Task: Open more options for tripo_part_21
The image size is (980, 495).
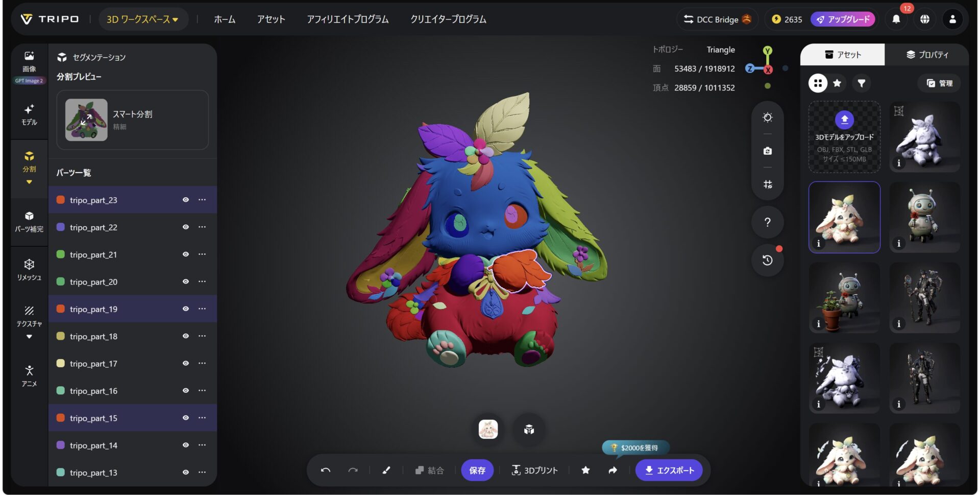Action: pyautogui.click(x=202, y=254)
